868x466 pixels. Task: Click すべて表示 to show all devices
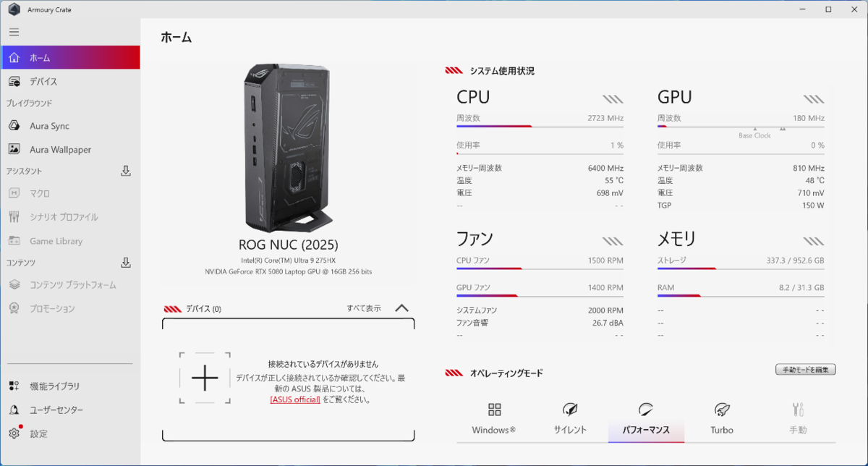pos(364,308)
